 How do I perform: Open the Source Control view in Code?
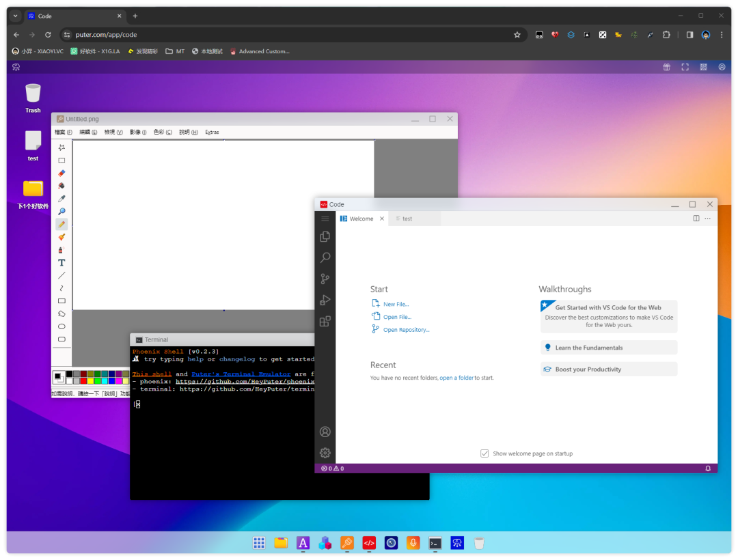(x=325, y=279)
